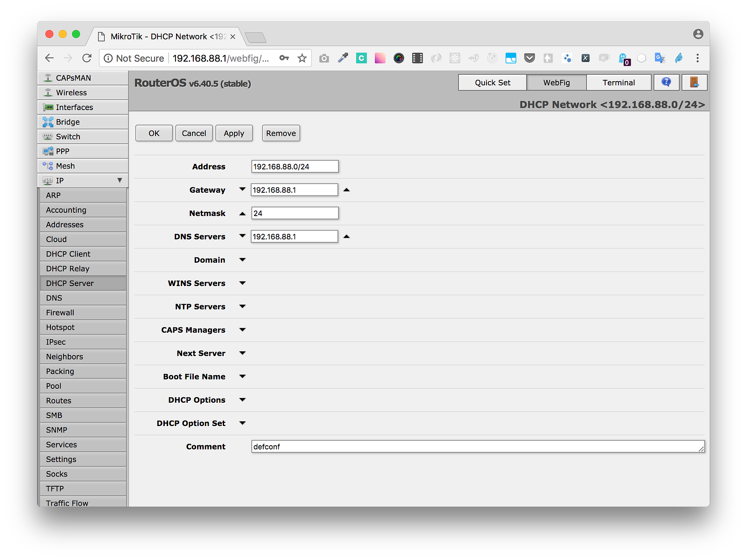Open the Ghostery ghost extension
The image size is (747, 560).
click(624, 59)
